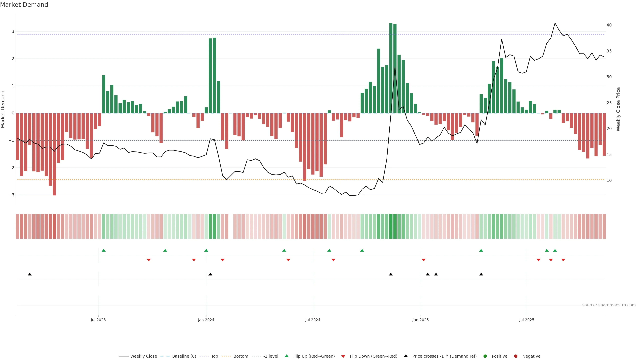Hide the Top dotted line series
The width and height of the screenshot is (644, 362).
click(214, 356)
